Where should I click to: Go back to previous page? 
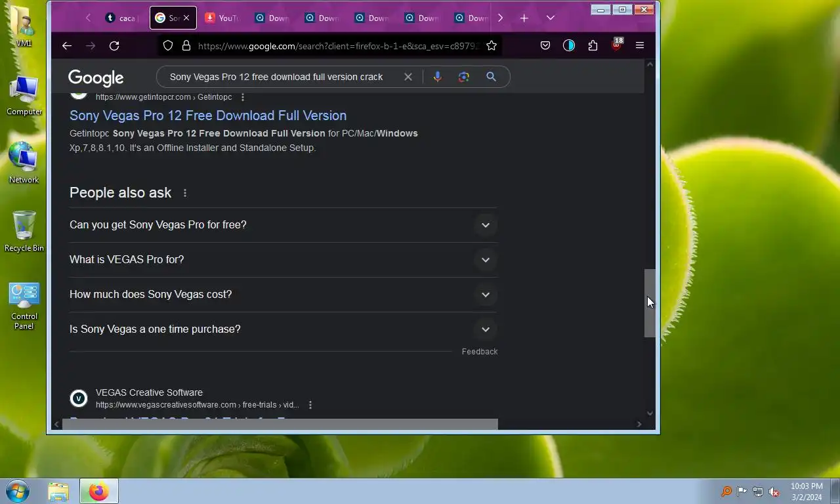click(x=66, y=45)
